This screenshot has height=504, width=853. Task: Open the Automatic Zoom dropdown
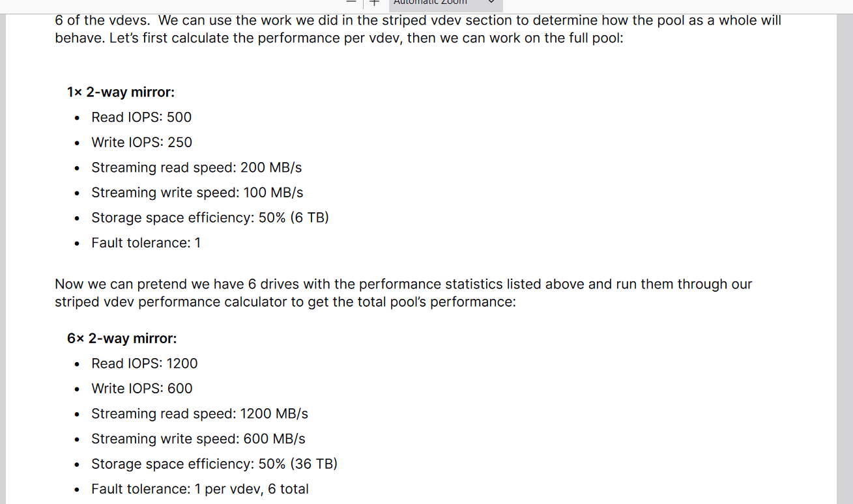coord(446,3)
